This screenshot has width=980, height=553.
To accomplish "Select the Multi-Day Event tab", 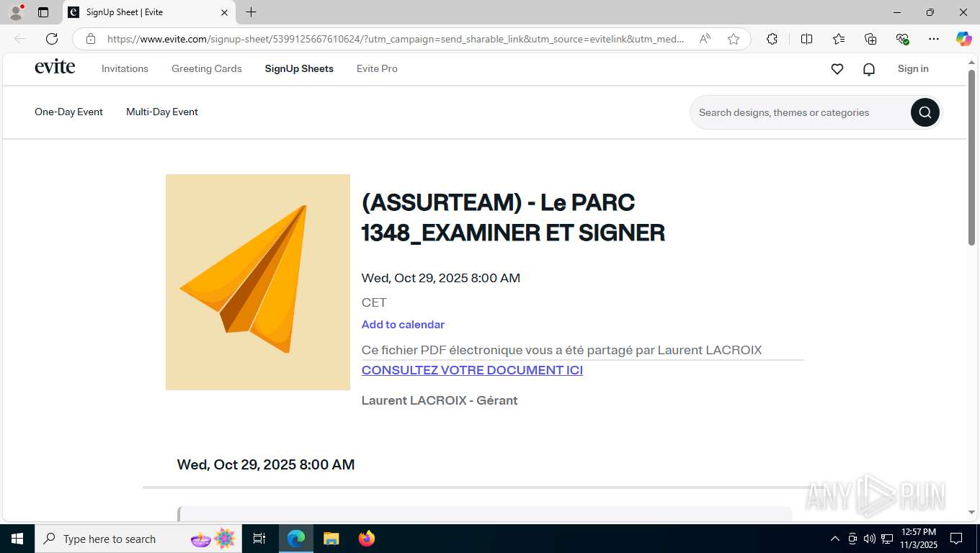I will point(162,112).
